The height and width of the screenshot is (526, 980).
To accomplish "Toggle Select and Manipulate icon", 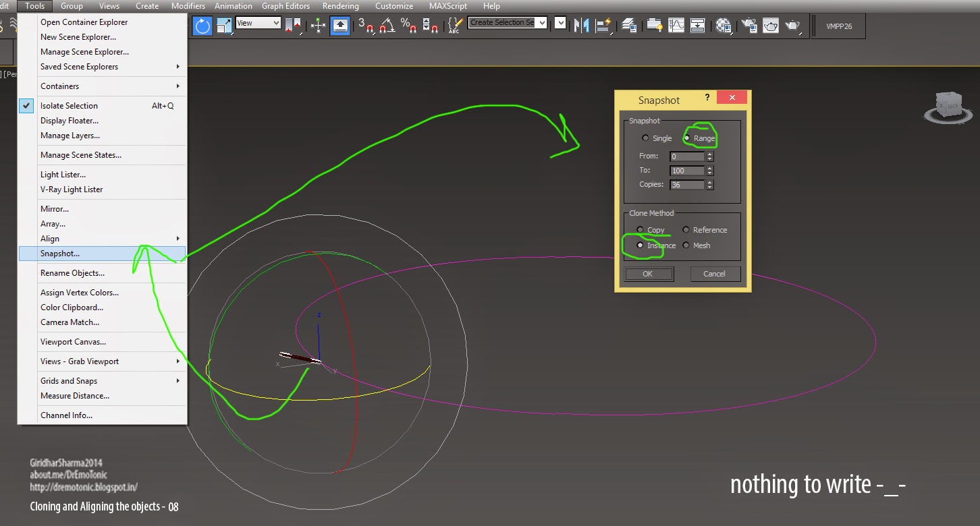I will pyautogui.click(x=317, y=26).
